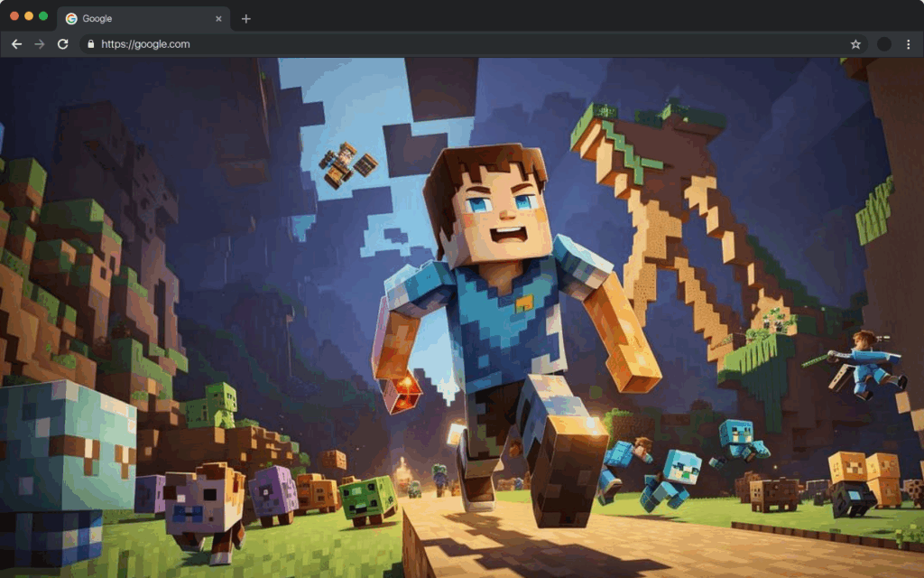Reload the current Google page
This screenshot has width=924, height=578.
click(63, 44)
